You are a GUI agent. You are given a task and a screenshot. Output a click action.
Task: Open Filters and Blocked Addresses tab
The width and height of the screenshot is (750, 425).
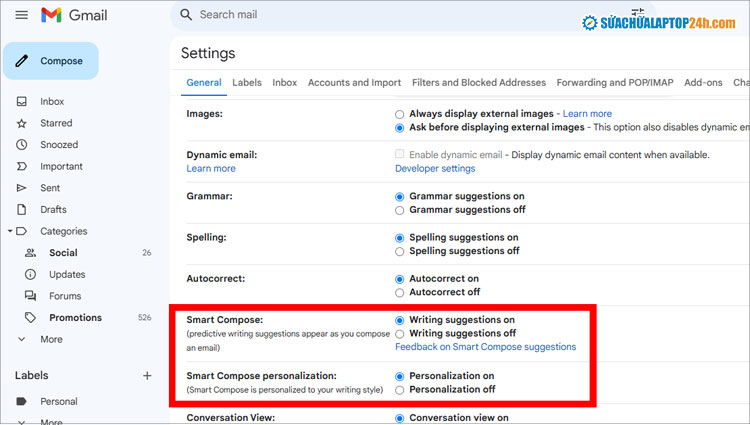tap(479, 83)
